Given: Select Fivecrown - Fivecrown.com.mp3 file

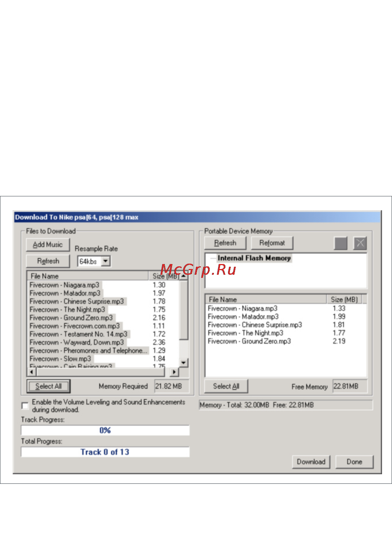Looking at the screenshot, I should coord(75,326).
